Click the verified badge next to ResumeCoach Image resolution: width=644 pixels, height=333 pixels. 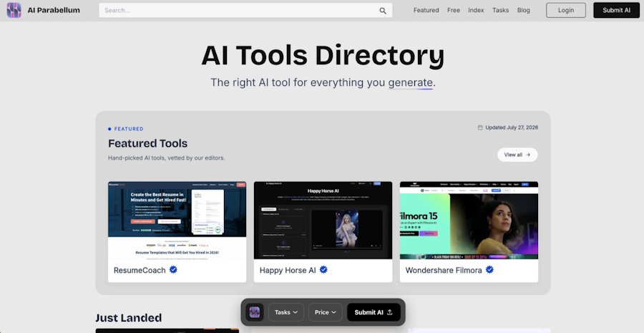tap(173, 270)
